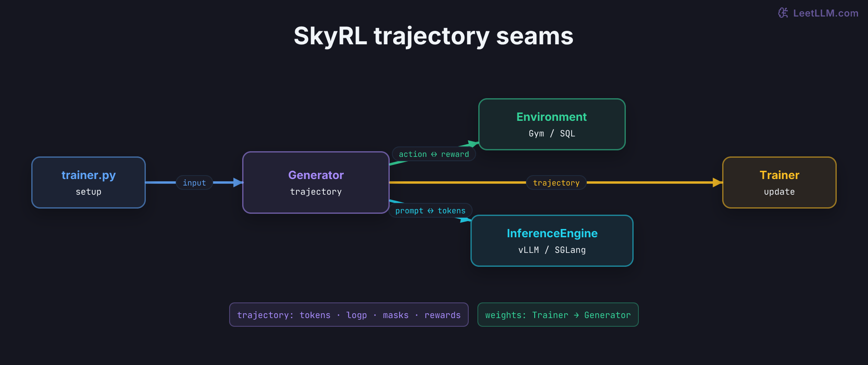Click the Trainer update box
The width and height of the screenshot is (868, 365).
779,182
